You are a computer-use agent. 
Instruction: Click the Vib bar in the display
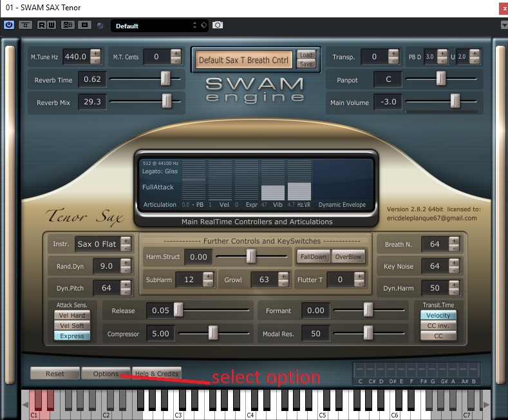point(273,180)
